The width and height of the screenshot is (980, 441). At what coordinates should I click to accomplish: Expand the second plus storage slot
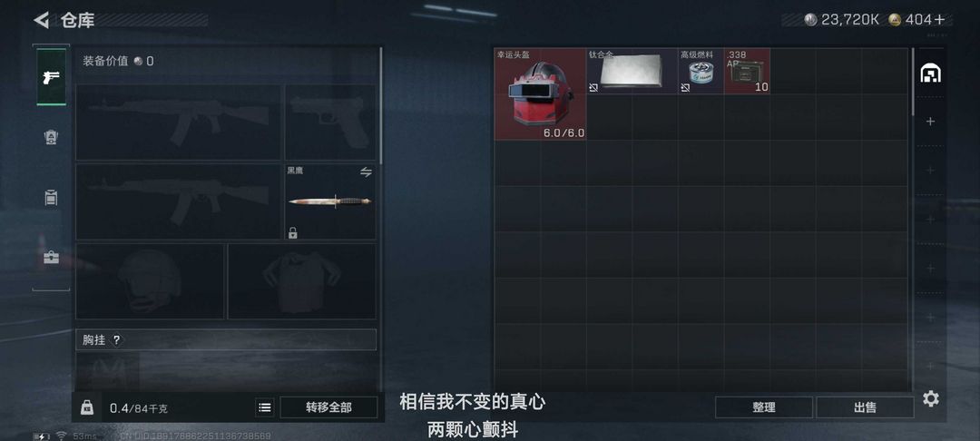click(x=931, y=170)
